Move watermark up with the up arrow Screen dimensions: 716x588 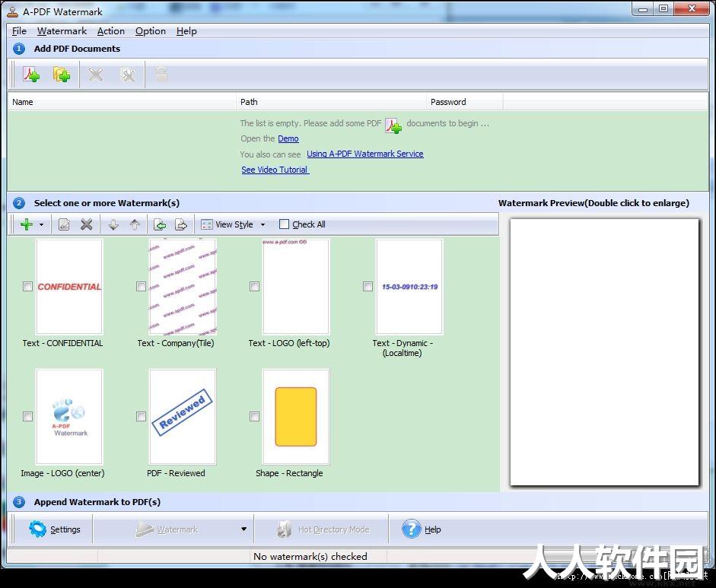pyautogui.click(x=135, y=224)
